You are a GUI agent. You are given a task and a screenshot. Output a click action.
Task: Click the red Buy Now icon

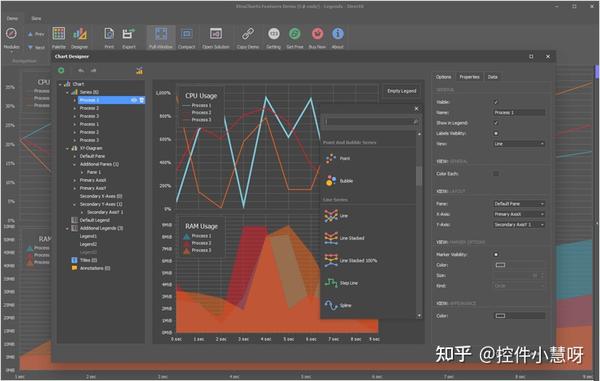(x=317, y=34)
